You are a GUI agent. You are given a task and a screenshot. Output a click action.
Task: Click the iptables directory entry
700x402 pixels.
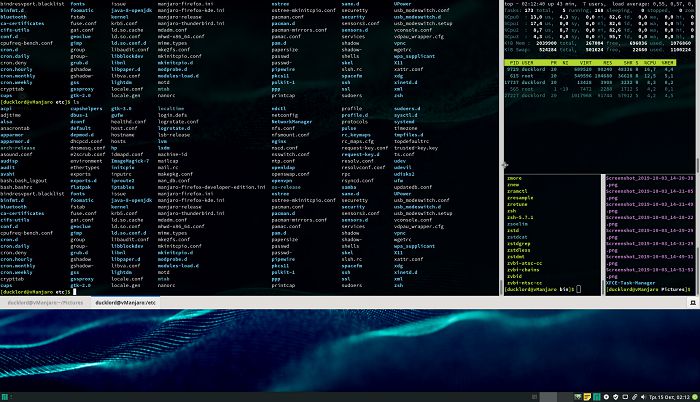122,187
